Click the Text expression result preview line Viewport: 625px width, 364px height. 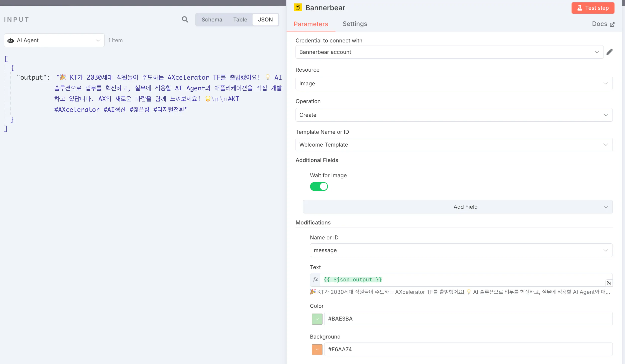point(460,292)
